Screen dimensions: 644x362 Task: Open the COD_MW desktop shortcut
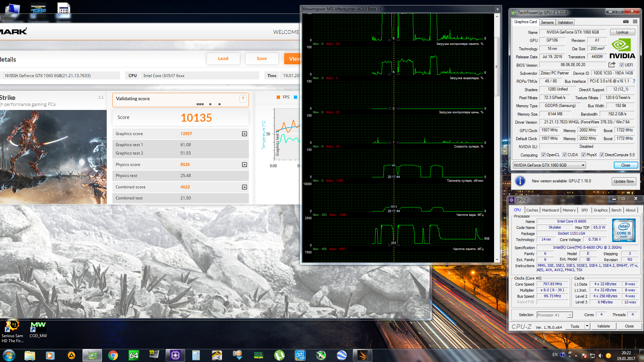coord(38,330)
